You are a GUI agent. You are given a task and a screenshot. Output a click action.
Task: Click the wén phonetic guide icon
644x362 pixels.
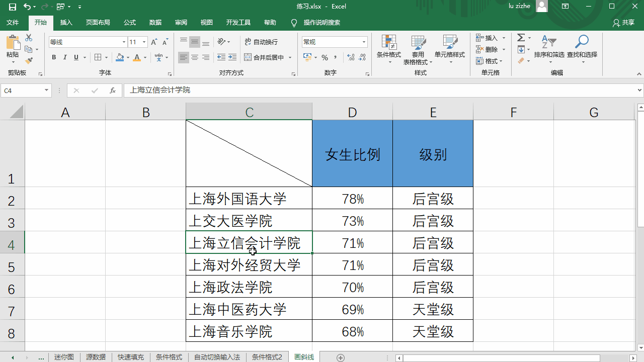coord(159,57)
